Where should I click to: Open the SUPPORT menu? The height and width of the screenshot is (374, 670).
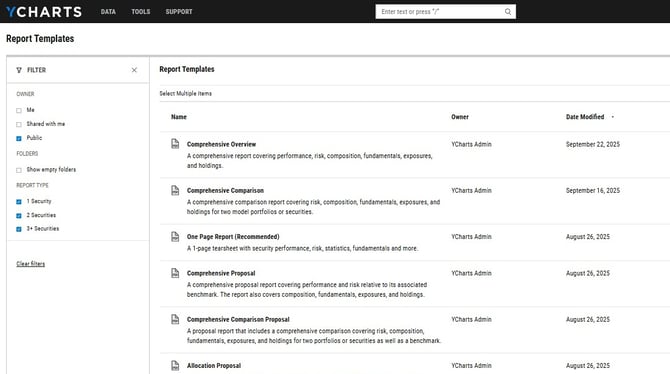(179, 12)
